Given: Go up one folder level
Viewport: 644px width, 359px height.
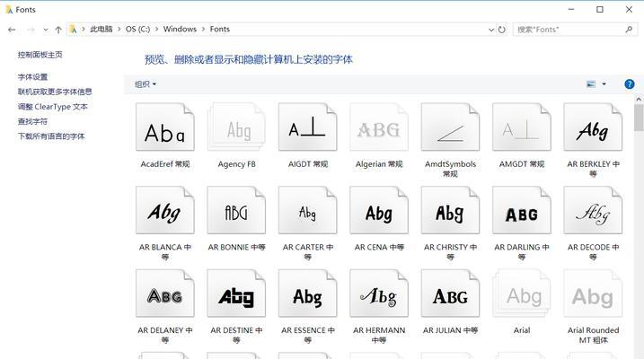Looking at the screenshot, I should pos(58,30).
